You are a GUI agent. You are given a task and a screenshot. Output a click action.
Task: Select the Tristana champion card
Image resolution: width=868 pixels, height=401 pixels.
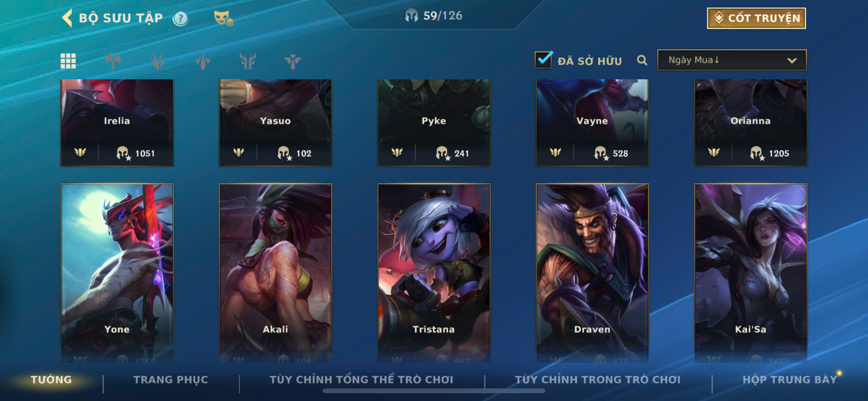434,273
